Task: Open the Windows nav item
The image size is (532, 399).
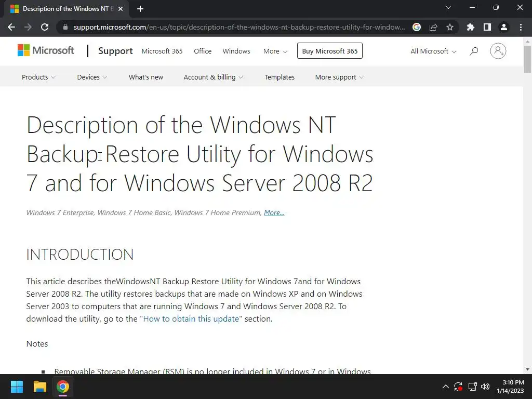Action: point(236,51)
